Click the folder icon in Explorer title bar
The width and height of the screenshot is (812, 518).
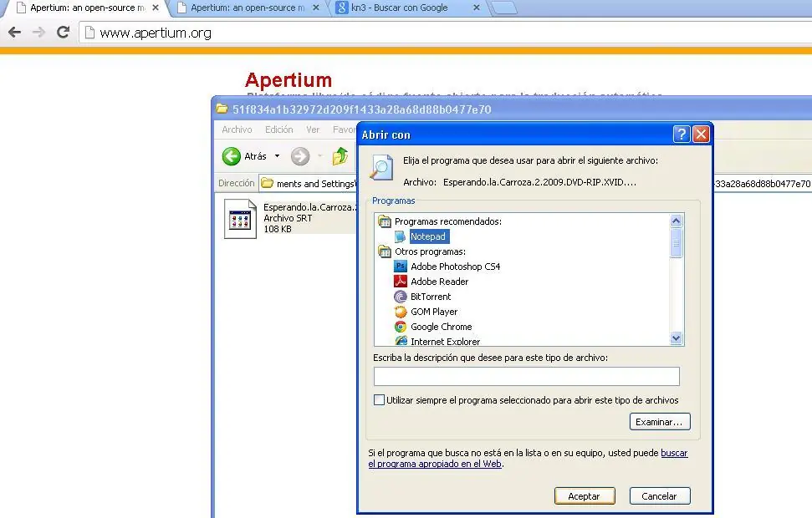coord(222,109)
